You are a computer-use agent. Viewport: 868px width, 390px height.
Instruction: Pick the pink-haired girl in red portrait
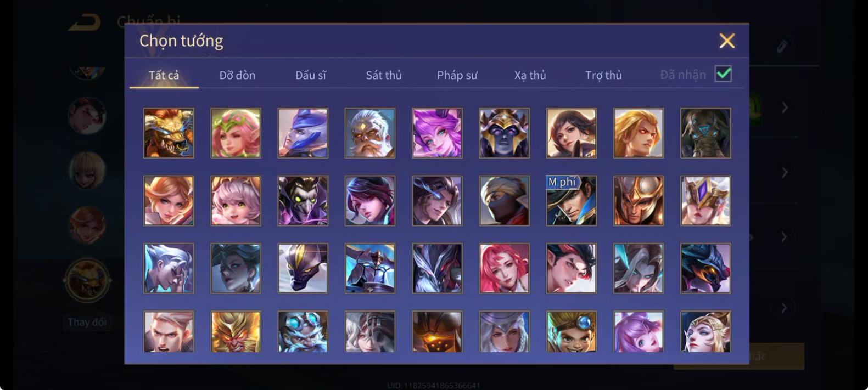point(504,268)
